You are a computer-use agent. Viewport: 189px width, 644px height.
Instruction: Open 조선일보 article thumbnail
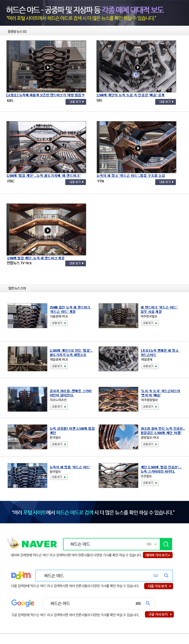(118, 475)
